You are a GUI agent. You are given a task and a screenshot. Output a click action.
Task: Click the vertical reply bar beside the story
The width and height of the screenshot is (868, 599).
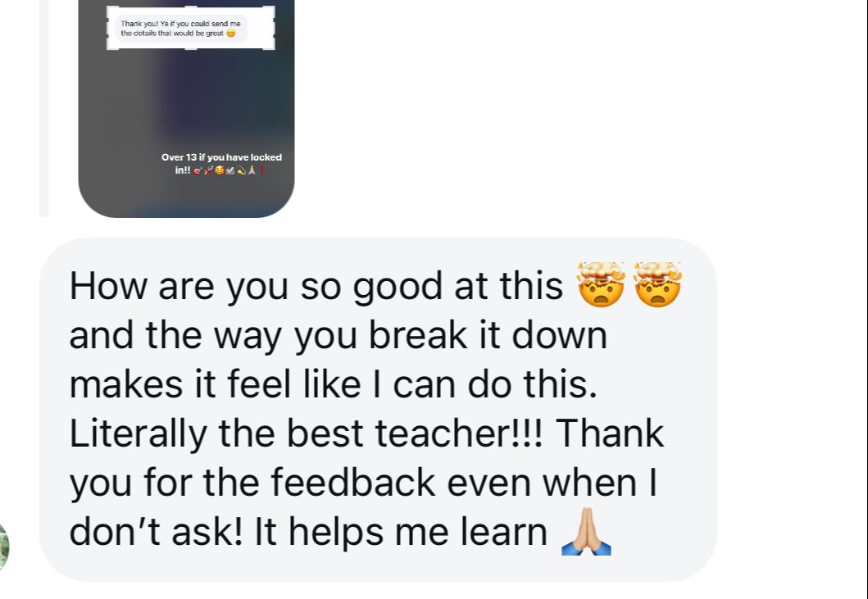(x=43, y=108)
